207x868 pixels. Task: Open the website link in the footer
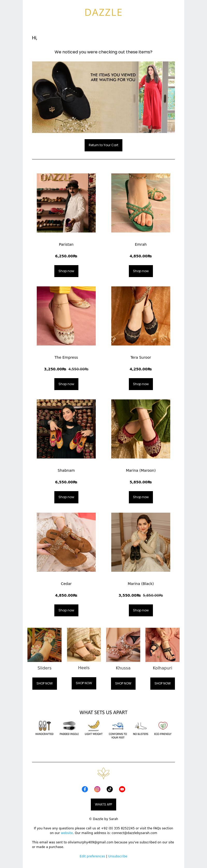click(x=67, y=832)
